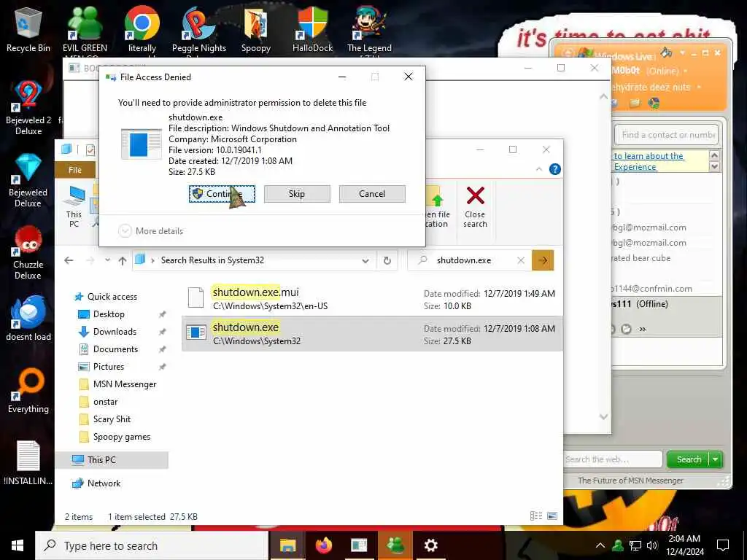Collapse the Explorer ribbon with the chevron
Screen dimensions: 747x560
(x=539, y=169)
